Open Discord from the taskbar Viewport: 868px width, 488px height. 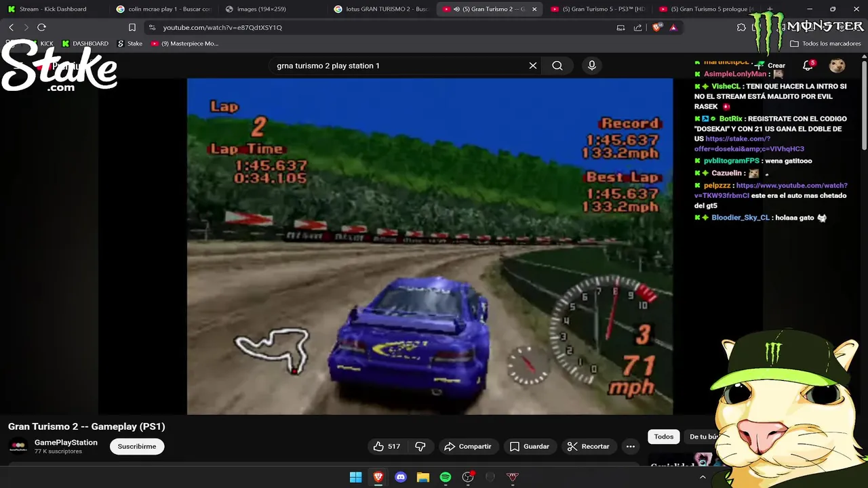tap(401, 477)
